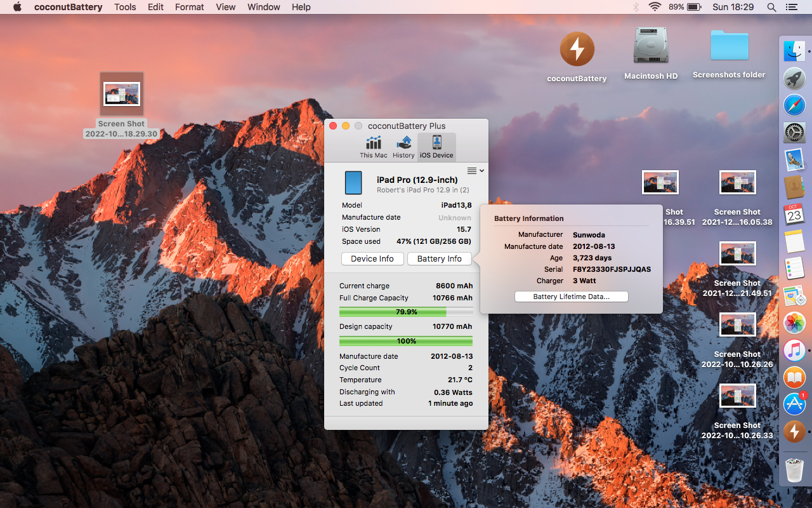The height and width of the screenshot is (508, 812).
Task: Open Contacts from the Dock
Action: point(794,187)
